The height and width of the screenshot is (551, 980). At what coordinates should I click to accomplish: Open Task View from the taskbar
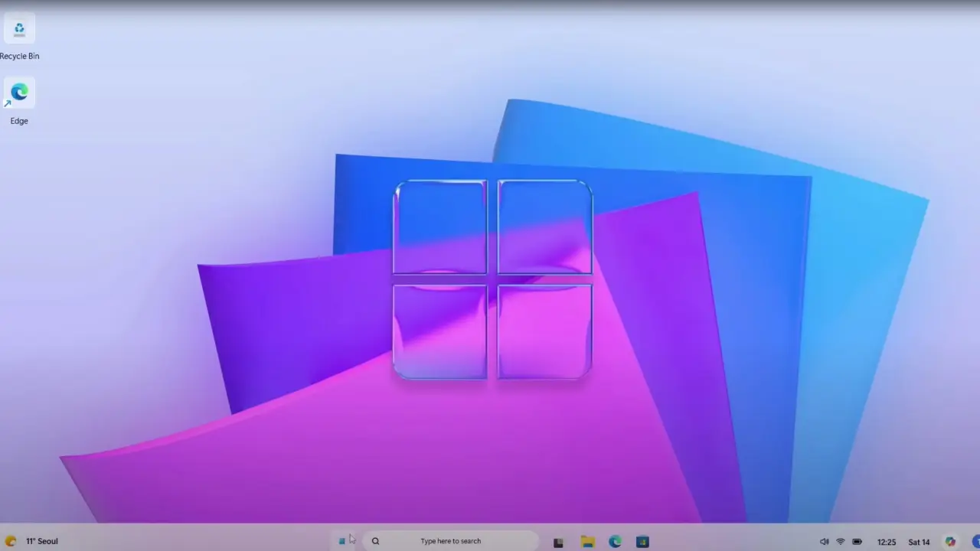click(558, 542)
